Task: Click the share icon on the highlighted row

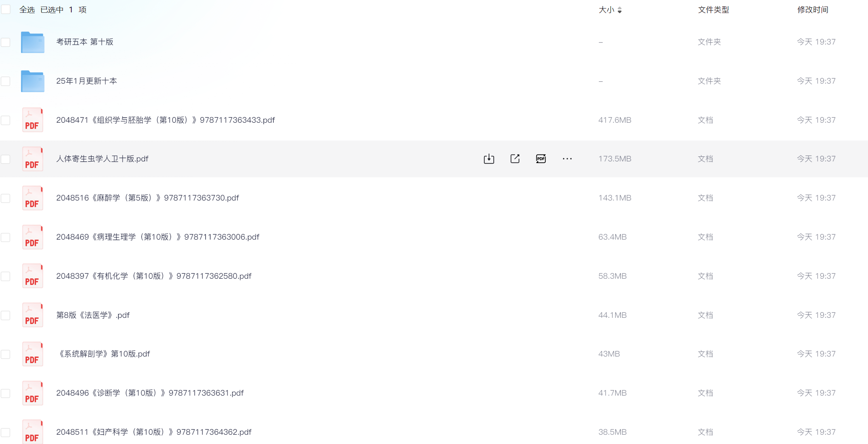Action: click(x=515, y=159)
